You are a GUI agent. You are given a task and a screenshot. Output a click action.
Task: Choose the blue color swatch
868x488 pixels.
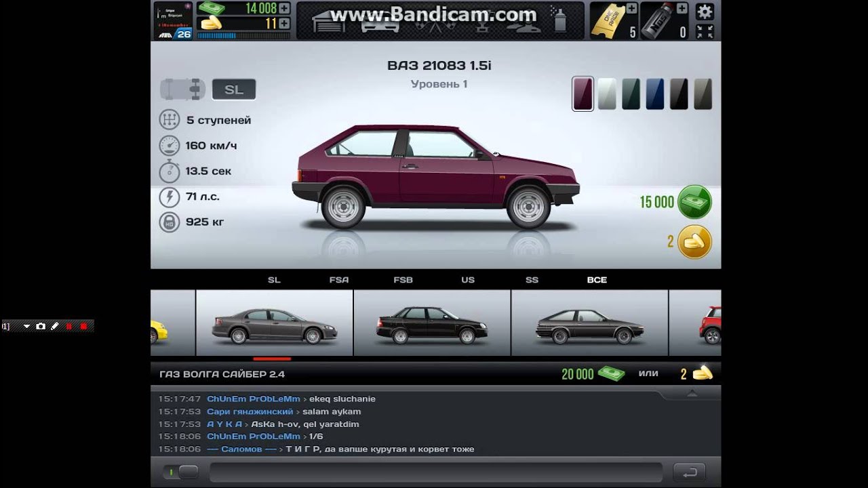(x=654, y=94)
